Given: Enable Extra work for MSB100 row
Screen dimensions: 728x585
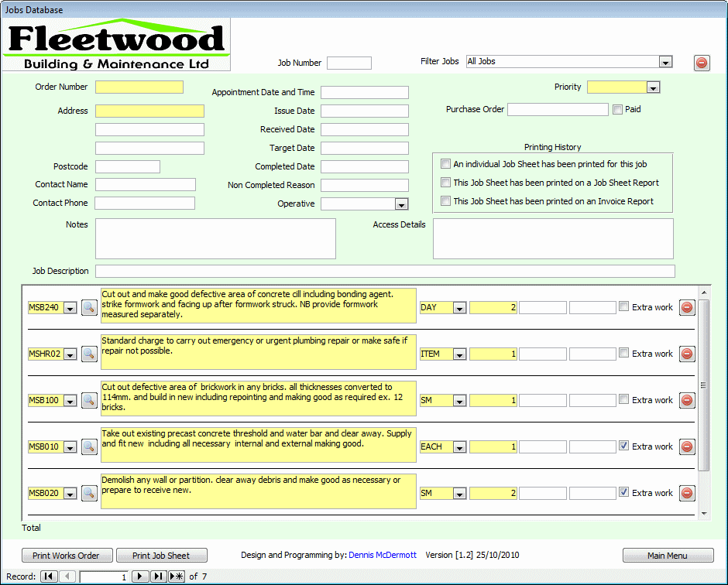Looking at the screenshot, I should point(624,399).
